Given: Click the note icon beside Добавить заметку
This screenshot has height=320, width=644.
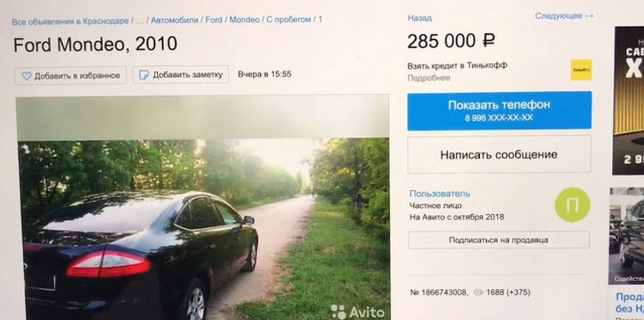Looking at the screenshot, I should [x=144, y=75].
